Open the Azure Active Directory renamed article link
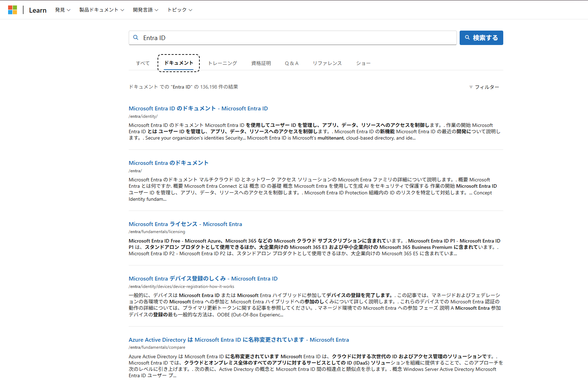Image resolution: width=588 pixels, height=386 pixels. [238, 340]
